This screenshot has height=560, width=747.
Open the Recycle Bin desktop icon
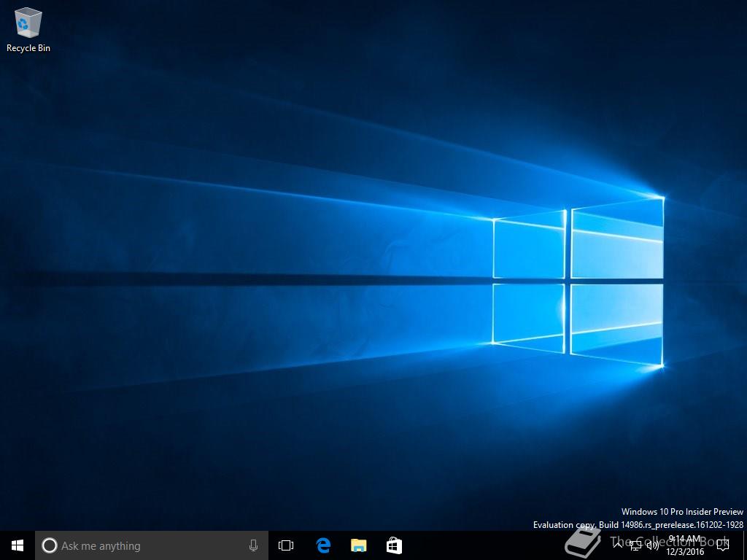coord(28,29)
